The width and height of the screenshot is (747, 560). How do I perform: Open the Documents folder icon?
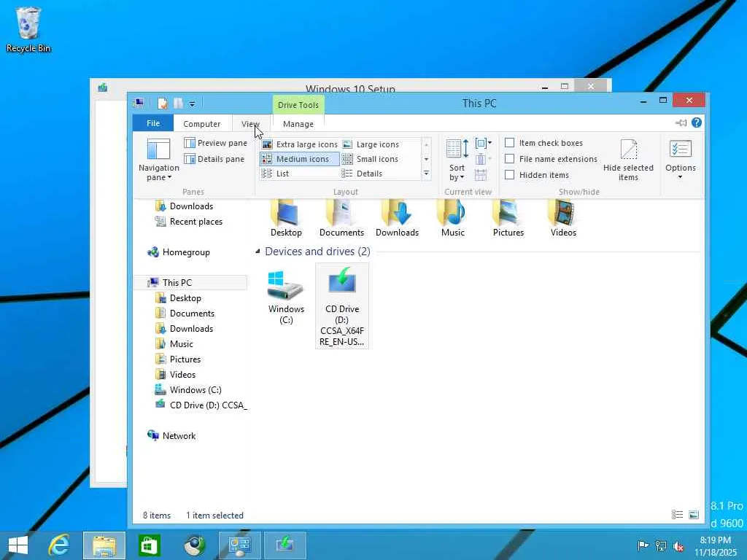[341, 219]
